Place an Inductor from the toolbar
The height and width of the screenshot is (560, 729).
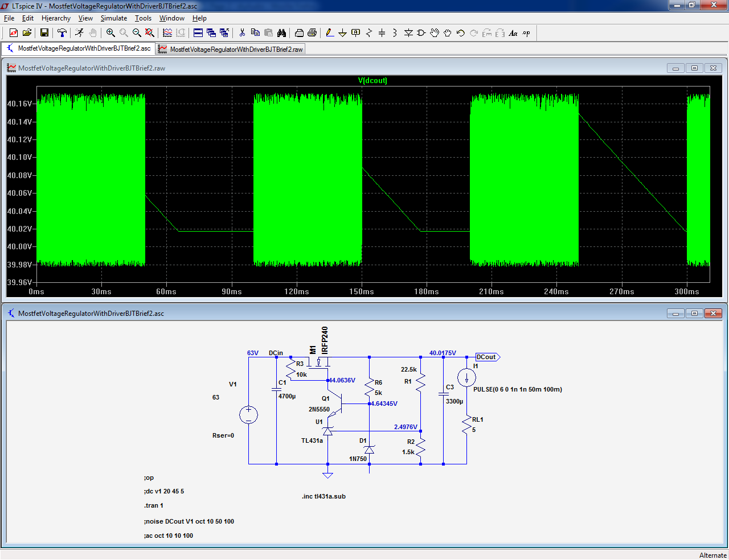[x=395, y=33]
